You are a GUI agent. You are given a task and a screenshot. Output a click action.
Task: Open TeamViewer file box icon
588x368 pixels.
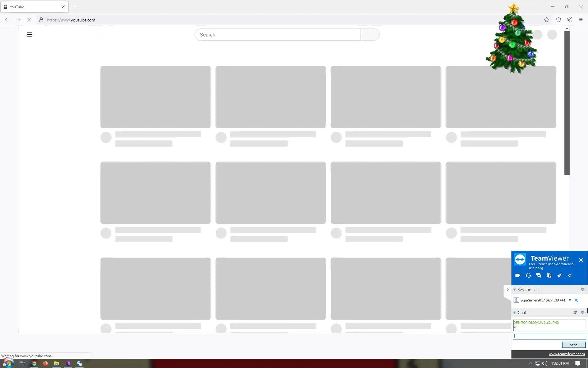pyautogui.click(x=549, y=275)
